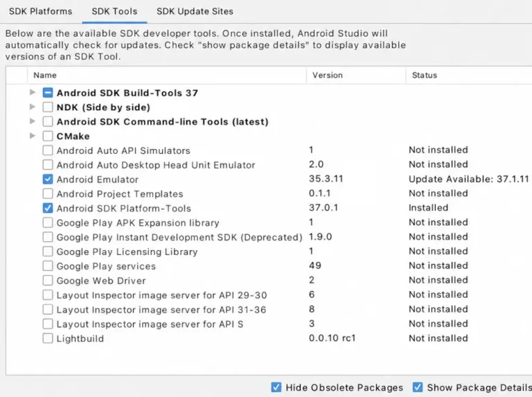532x397 pixels.
Task: Check Android SDK Command-line Tools (latest) checkbox
Action: click(48, 121)
